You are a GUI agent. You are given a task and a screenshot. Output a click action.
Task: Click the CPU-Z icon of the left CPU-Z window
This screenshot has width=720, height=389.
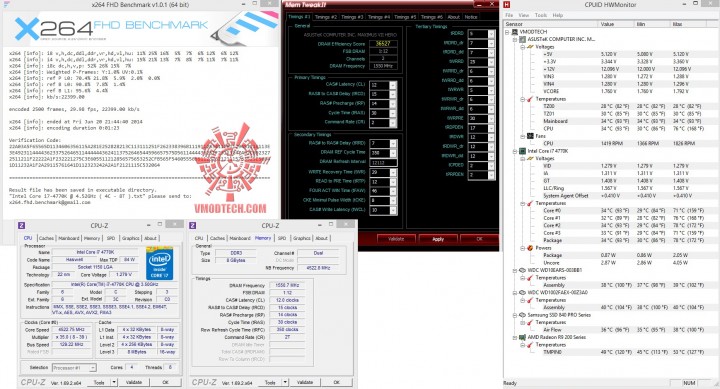tap(21, 226)
